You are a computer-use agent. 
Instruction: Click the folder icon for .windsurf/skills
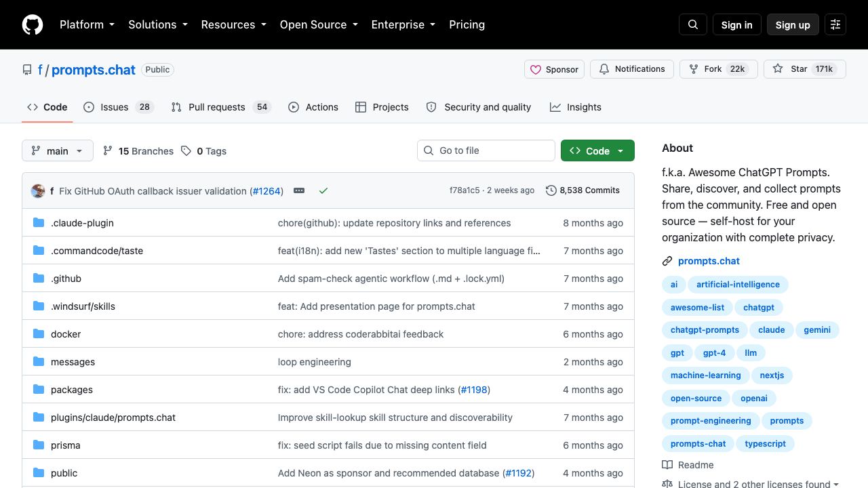click(39, 306)
